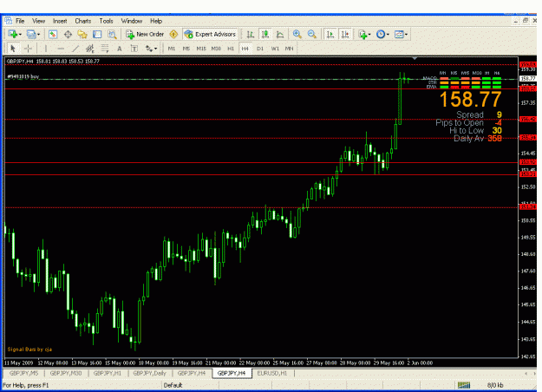
Task: Toggle the Terminal panel icon
Action: point(97,34)
